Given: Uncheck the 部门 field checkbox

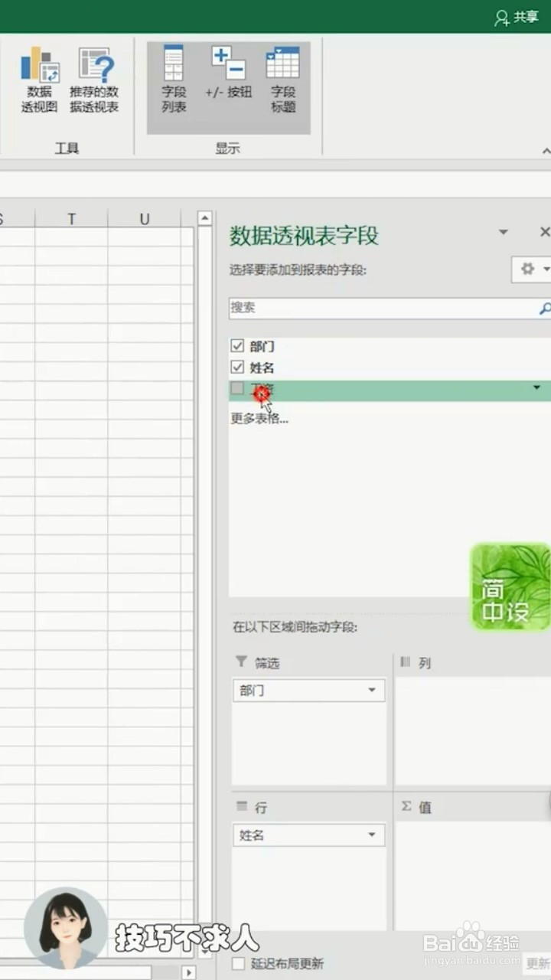Looking at the screenshot, I should (237, 346).
